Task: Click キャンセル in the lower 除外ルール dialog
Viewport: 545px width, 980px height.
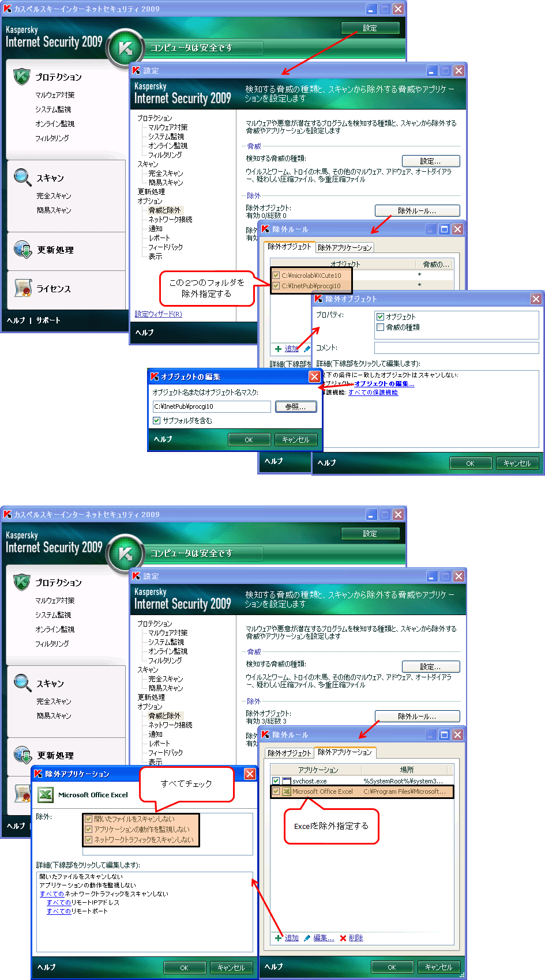Action: [x=438, y=967]
